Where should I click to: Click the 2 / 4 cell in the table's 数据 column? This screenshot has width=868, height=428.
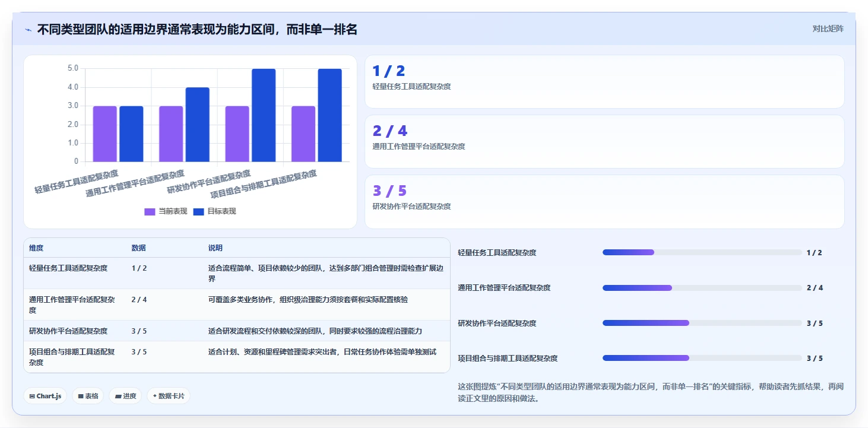[140, 300]
